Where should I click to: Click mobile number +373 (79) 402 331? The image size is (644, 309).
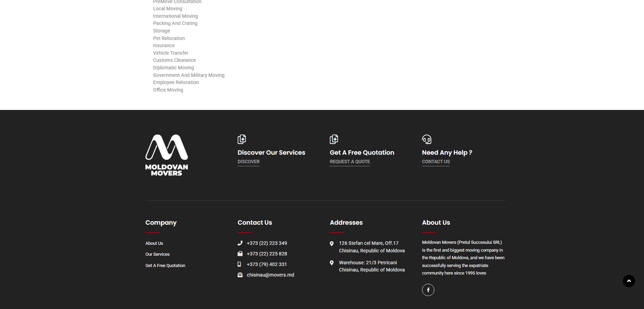click(x=267, y=264)
